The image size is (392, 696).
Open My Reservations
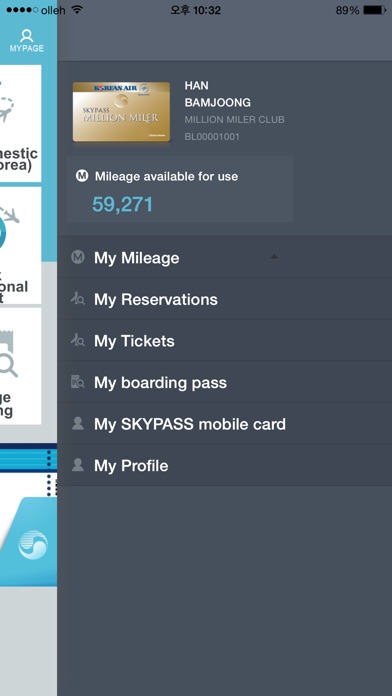coord(225,299)
